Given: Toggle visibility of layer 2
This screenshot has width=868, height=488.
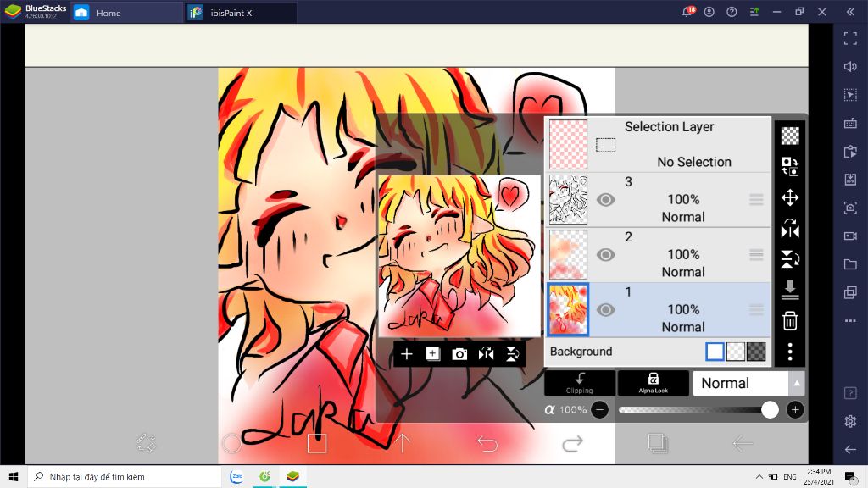Looking at the screenshot, I should tap(605, 254).
